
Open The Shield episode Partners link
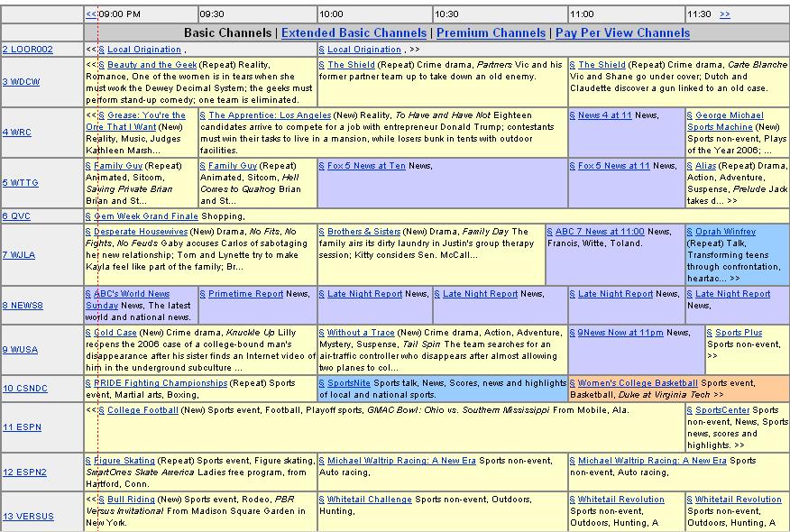tap(351, 65)
